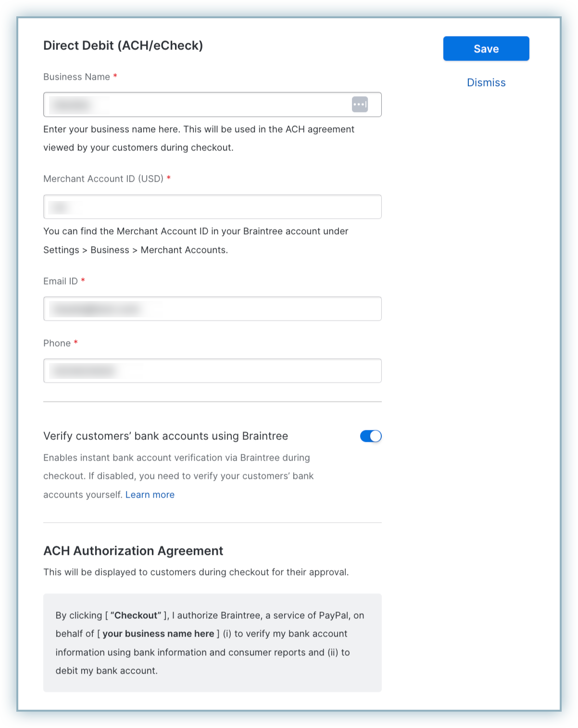Dismiss the Direct Debit settings form

486,83
